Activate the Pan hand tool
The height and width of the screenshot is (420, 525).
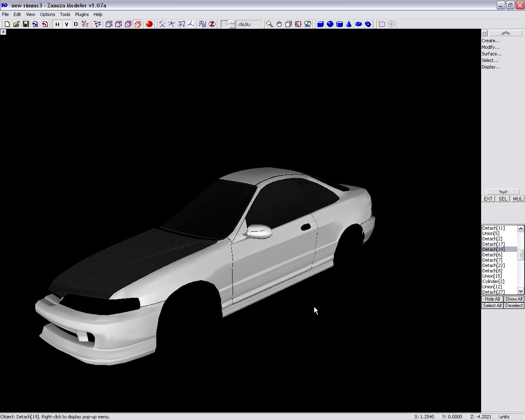pyautogui.click(x=279, y=24)
